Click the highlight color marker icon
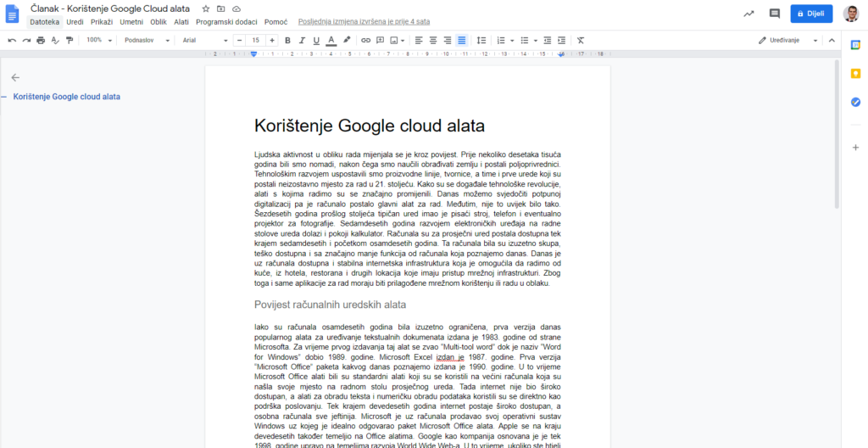Screen dimensions: 868x448 click(346, 40)
